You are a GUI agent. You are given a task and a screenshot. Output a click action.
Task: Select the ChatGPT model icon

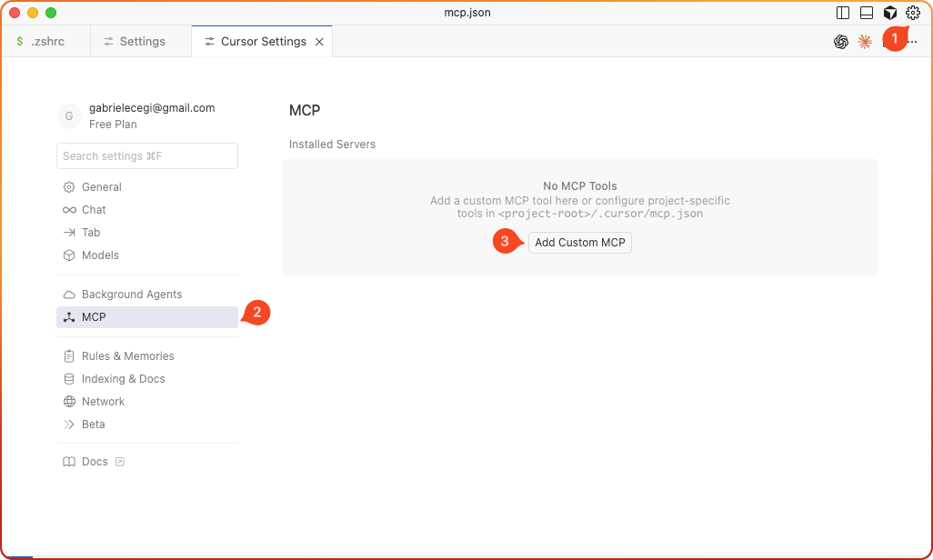(841, 41)
